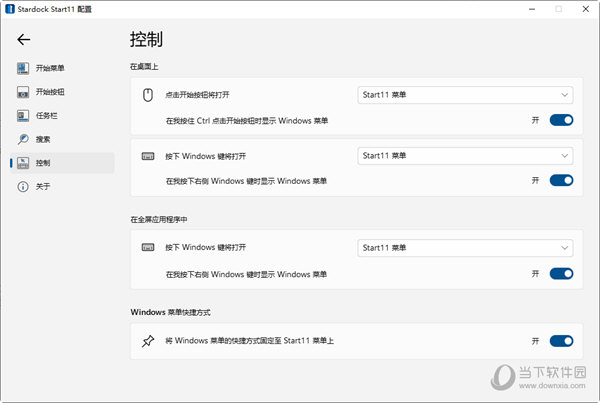Click the 开始按钮 sidebar icon

[x=23, y=92]
